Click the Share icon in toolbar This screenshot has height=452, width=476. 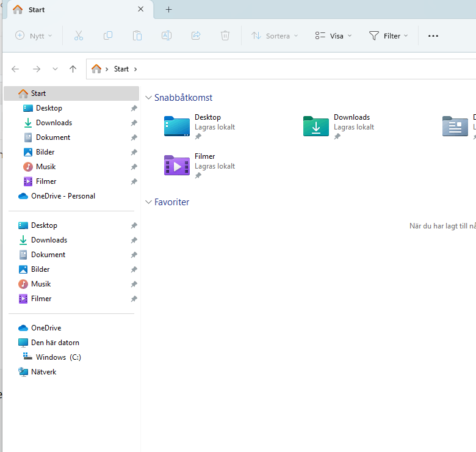196,36
